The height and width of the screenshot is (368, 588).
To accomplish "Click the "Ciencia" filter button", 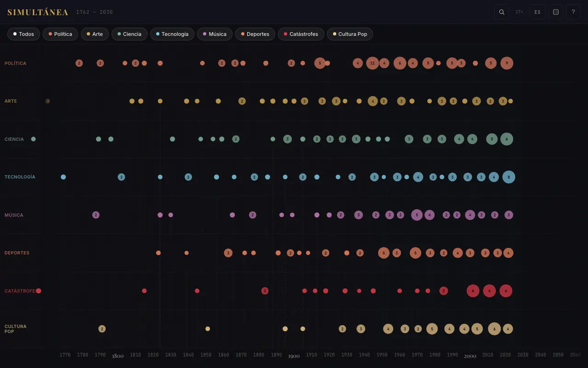I will (129, 34).
